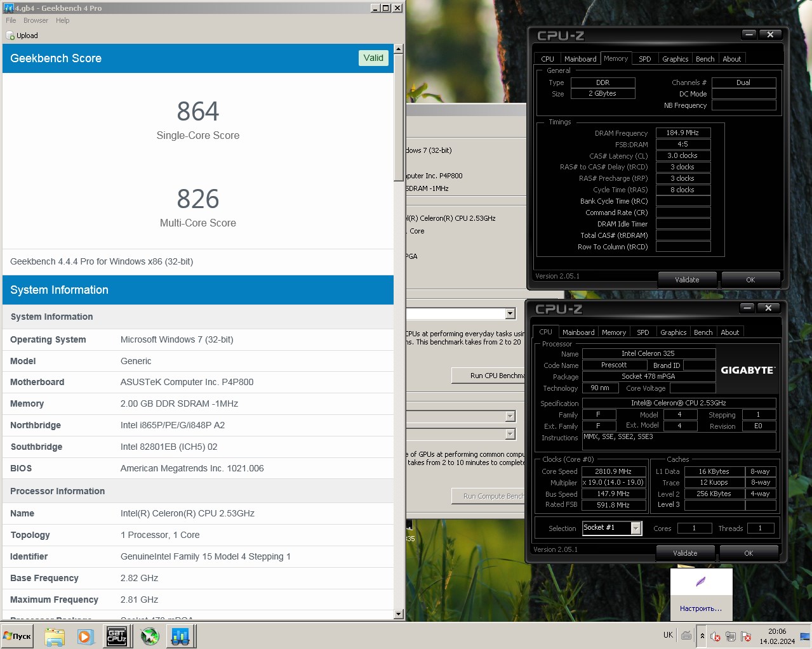
Task: Open Windows Explorer from the taskbar
Action: click(x=55, y=636)
